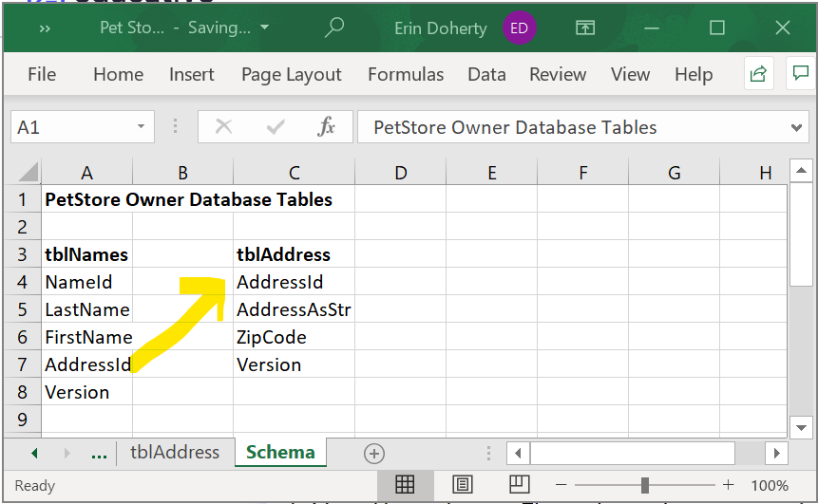Show hidden sheet tabs with ellipsis
The height and width of the screenshot is (504, 818).
pyautogui.click(x=99, y=455)
